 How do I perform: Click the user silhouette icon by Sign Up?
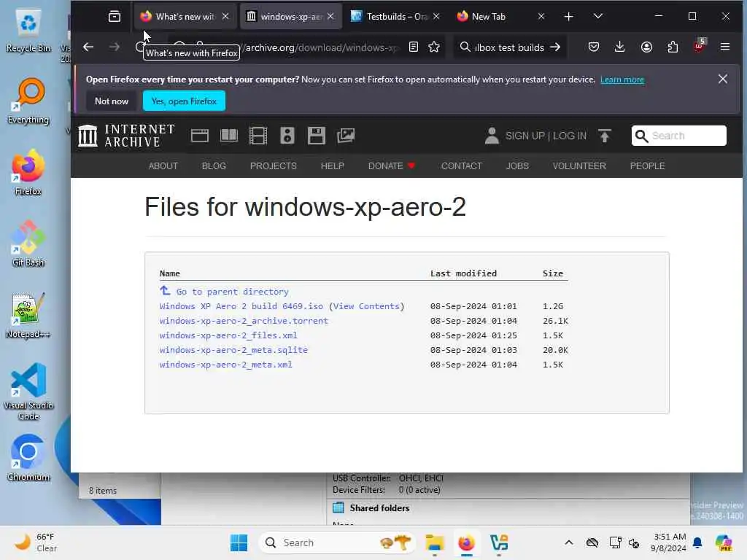pyautogui.click(x=492, y=136)
